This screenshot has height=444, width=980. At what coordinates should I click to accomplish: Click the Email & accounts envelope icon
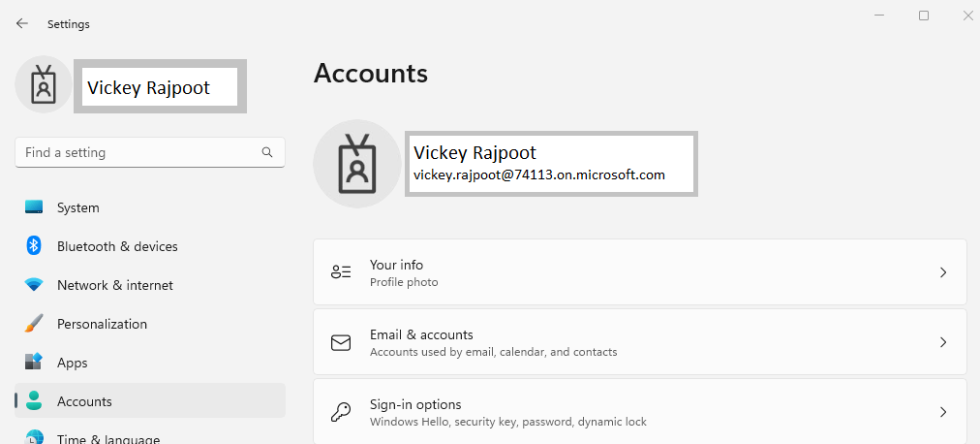tap(341, 342)
